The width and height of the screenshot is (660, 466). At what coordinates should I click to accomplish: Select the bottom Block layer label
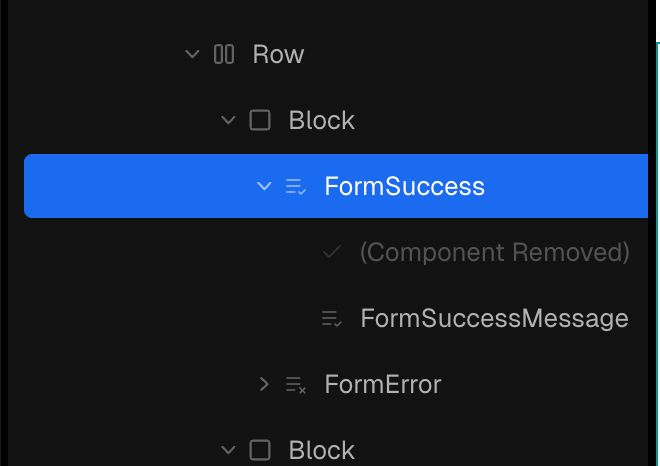click(x=322, y=450)
